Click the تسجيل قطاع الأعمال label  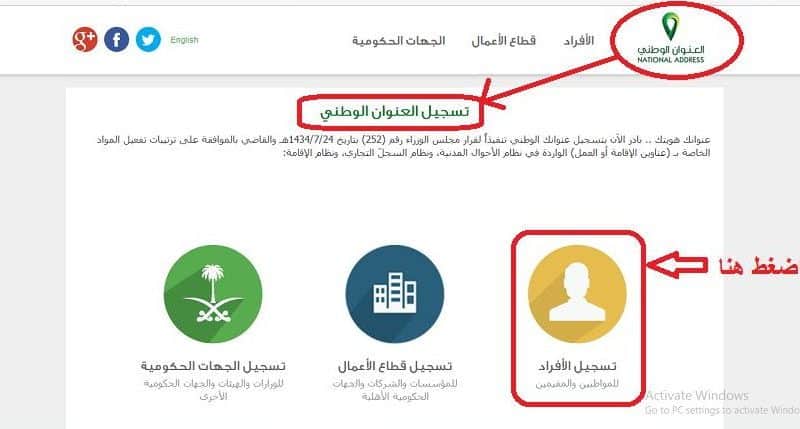[395, 366]
